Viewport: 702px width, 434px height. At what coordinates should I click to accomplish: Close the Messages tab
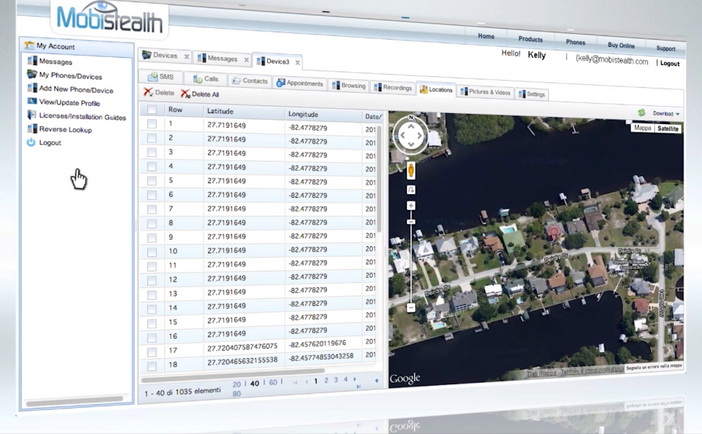coord(246,59)
